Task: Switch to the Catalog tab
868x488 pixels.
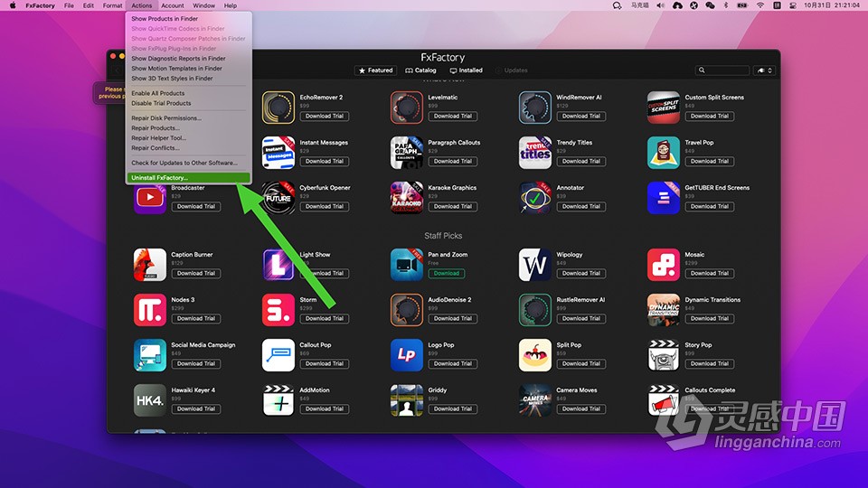Action: [420, 70]
